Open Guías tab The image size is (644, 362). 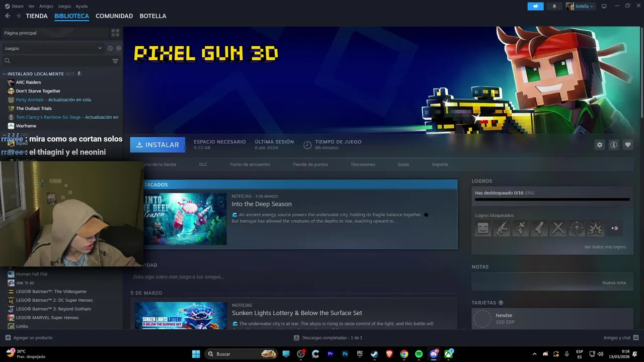[x=404, y=164]
